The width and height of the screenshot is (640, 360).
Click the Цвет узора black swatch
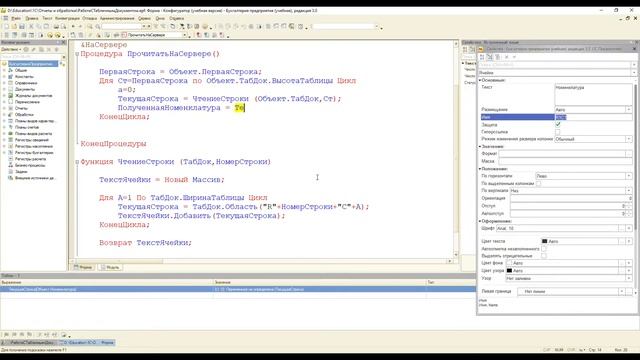tap(509, 271)
